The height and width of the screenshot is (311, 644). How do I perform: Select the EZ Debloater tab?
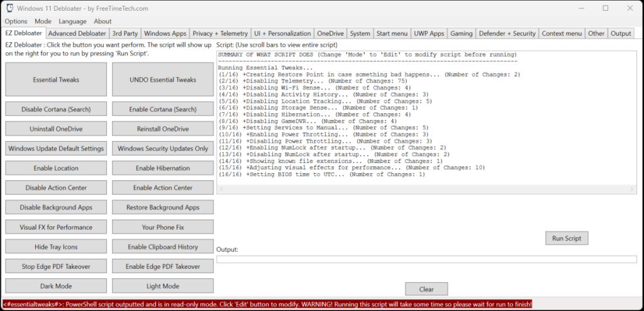click(x=24, y=33)
